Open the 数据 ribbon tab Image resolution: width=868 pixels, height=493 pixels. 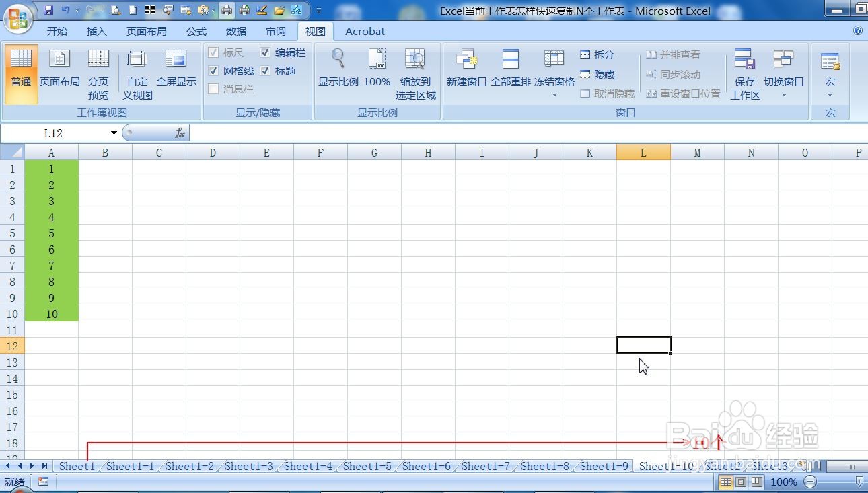click(236, 31)
